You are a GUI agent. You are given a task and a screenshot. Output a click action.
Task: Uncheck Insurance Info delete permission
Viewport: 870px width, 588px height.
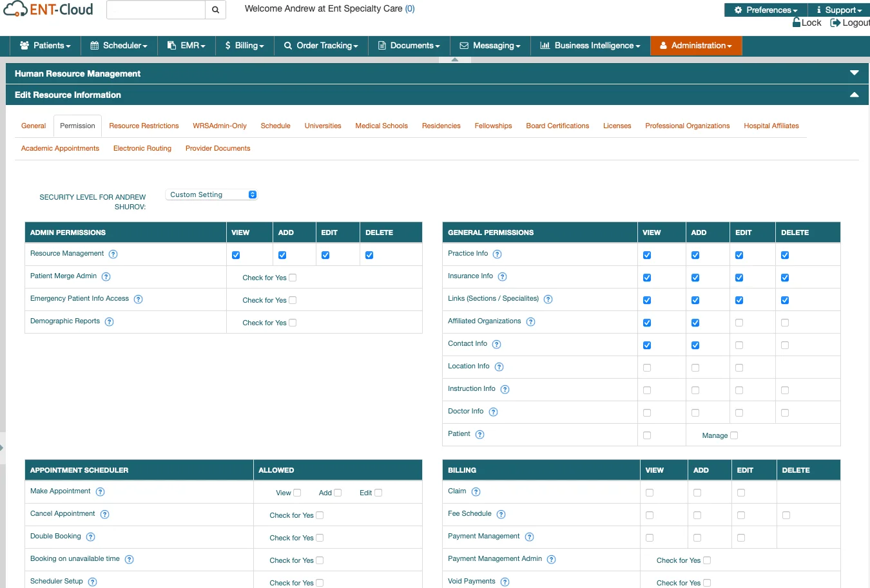pyautogui.click(x=785, y=278)
